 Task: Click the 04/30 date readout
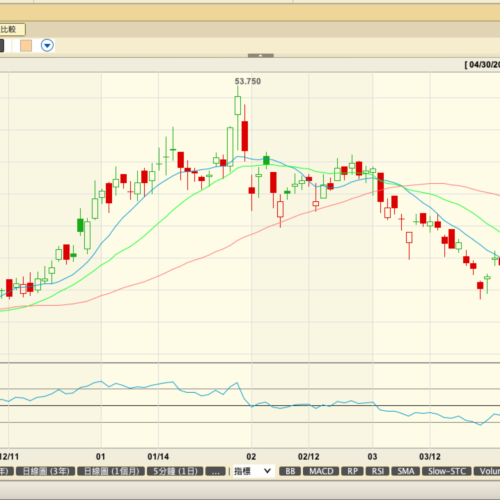coord(482,65)
